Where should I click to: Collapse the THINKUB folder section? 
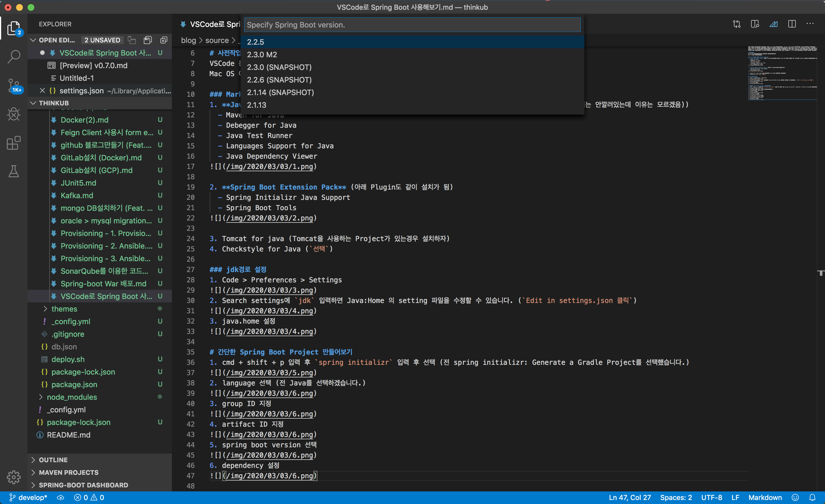coord(33,103)
